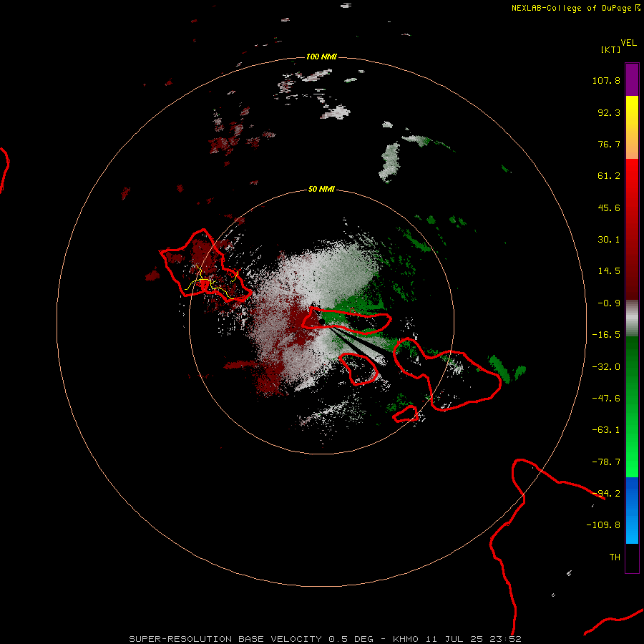
Task: Click the NEXLAB-College of DuPage label
Action: coord(575,8)
